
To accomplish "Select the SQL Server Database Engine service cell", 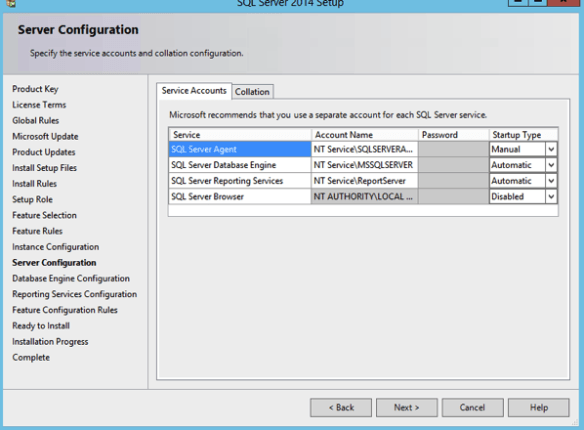I will (x=240, y=165).
